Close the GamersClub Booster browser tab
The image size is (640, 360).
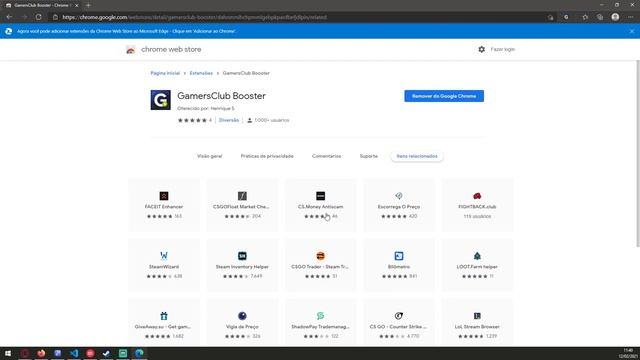76,5
